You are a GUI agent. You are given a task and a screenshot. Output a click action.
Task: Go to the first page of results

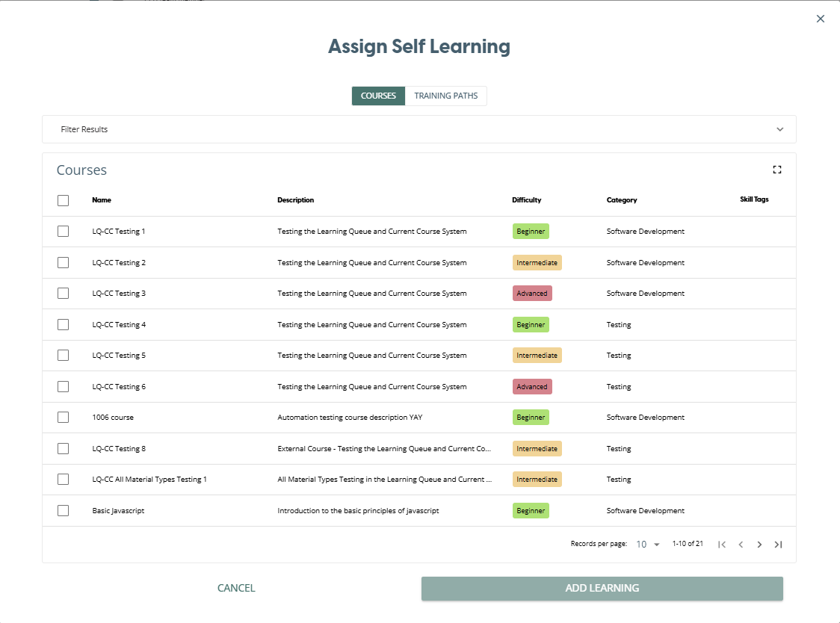(x=722, y=545)
